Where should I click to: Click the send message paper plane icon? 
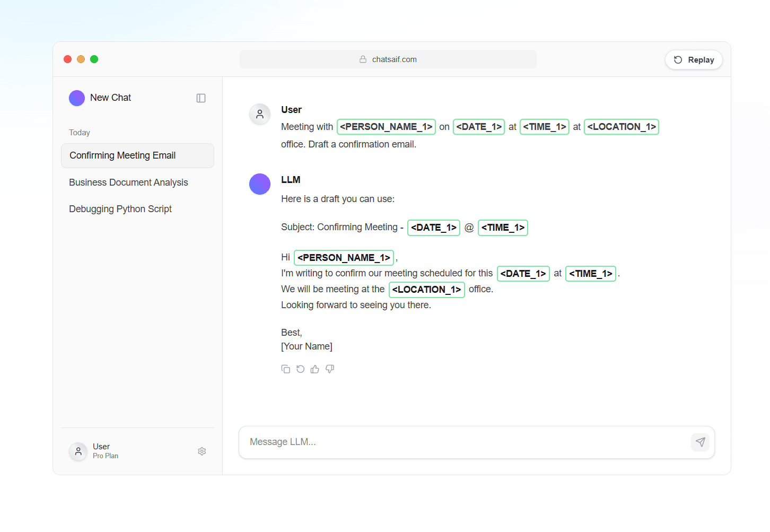click(x=700, y=442)
